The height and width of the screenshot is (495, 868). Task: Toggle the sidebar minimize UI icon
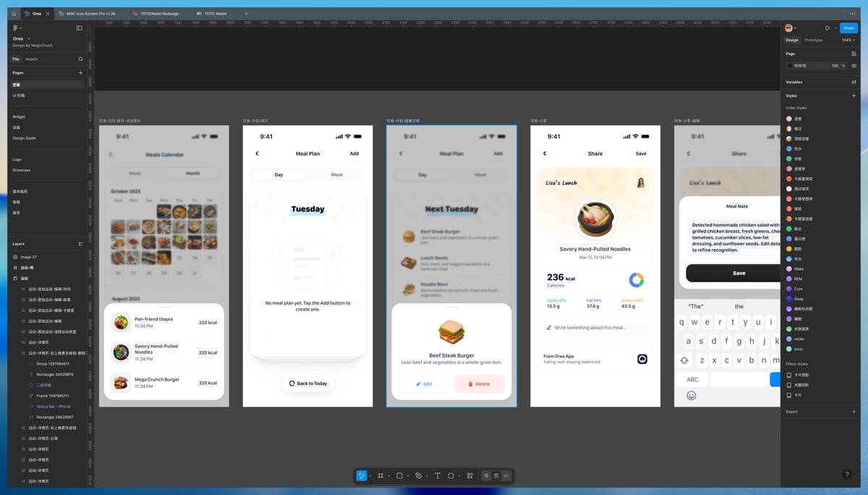(x=80, y=28)
